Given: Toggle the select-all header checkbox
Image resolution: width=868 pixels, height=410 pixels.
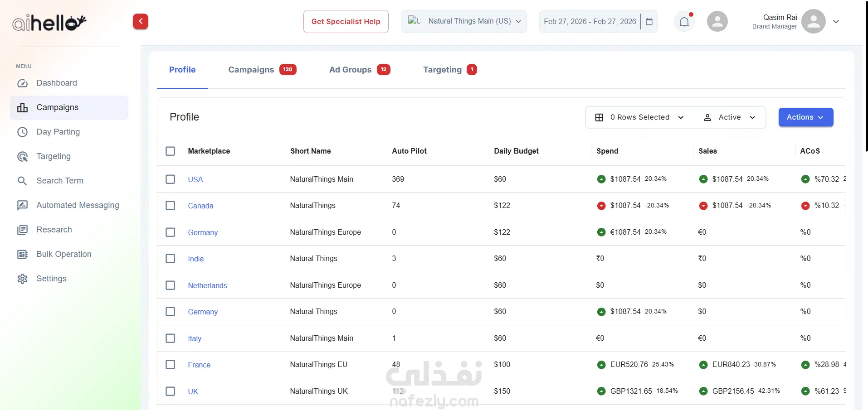Looking at the screenshot, I should (171, 151).
